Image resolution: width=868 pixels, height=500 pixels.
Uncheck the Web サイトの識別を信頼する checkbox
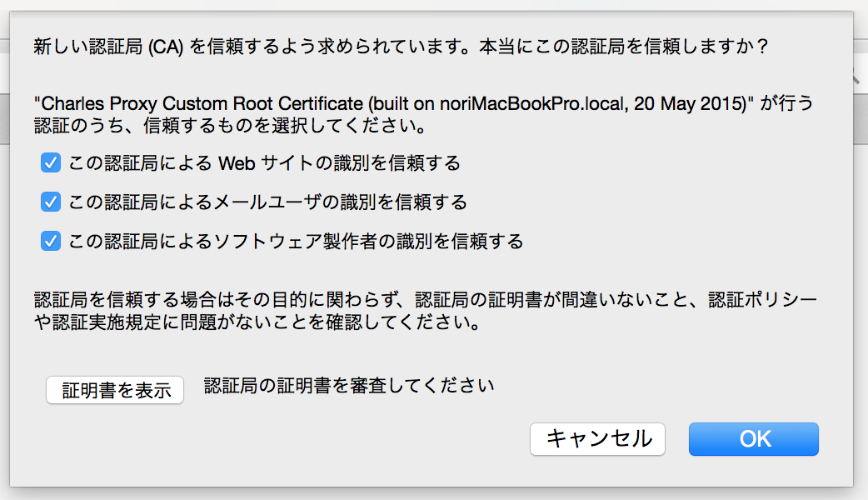[x=50, y=163]
